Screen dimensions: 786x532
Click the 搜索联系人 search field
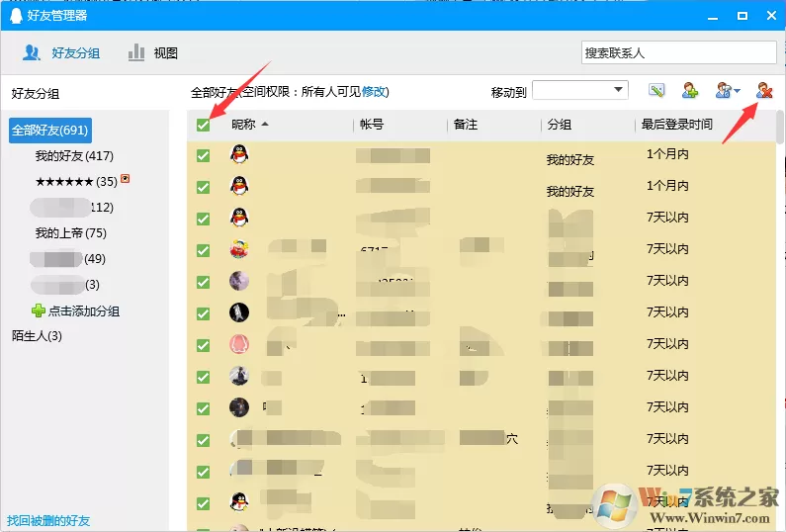coord(678,52)
